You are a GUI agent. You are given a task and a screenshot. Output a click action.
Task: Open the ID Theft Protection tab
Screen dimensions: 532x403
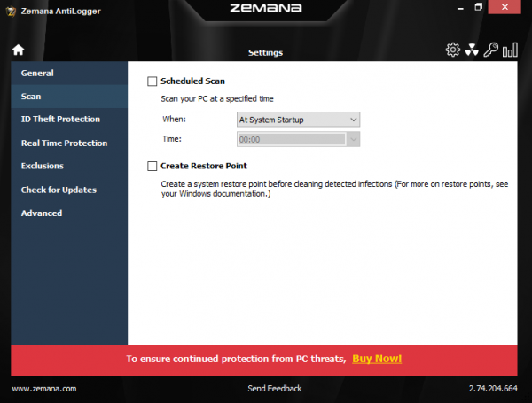69,120
